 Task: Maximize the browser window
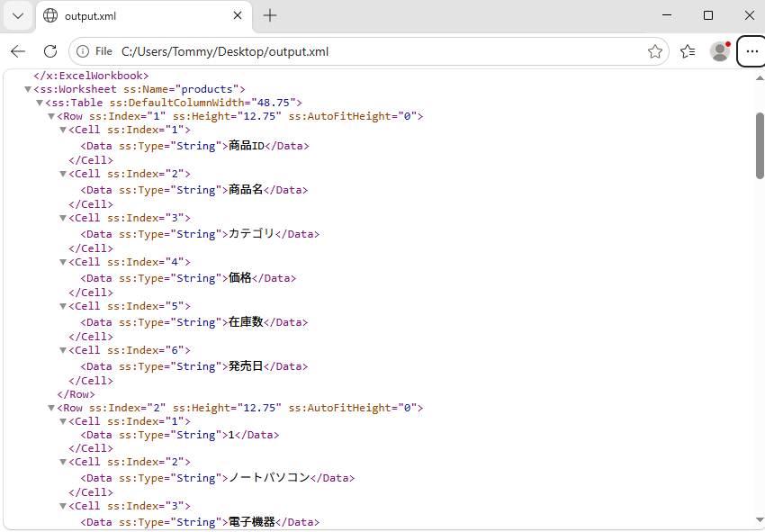pos(708,15)
